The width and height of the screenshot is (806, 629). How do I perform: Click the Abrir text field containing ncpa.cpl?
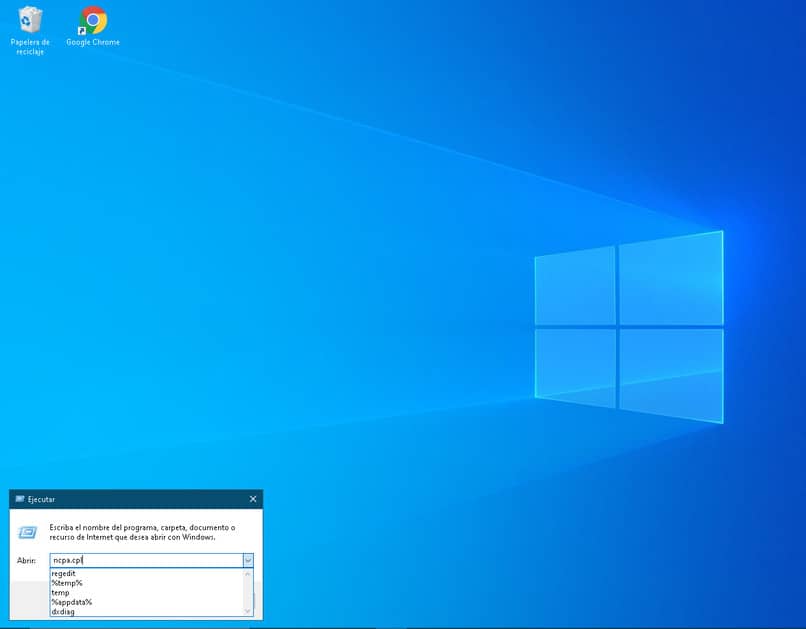pyautogui.click(x=145, y=561)
